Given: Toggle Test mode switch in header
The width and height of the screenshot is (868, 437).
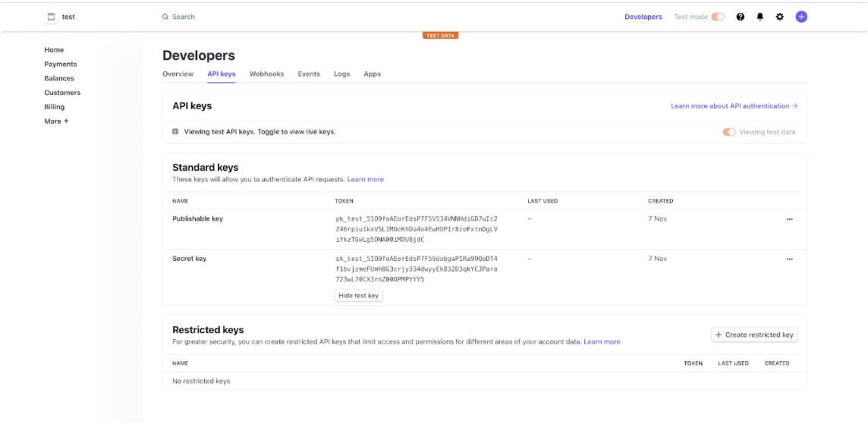Looking at the screenshot, I should pos(718,17).
